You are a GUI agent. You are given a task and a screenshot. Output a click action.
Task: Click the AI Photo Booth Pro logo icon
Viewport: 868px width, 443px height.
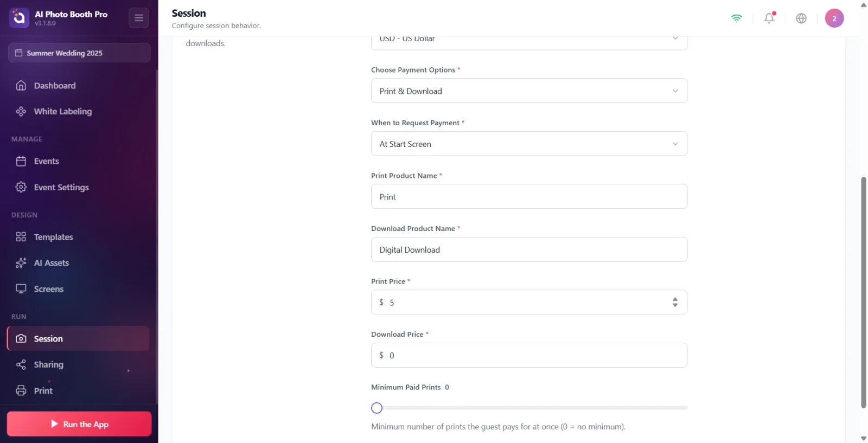pyautogui.click(x=19, y=18)
